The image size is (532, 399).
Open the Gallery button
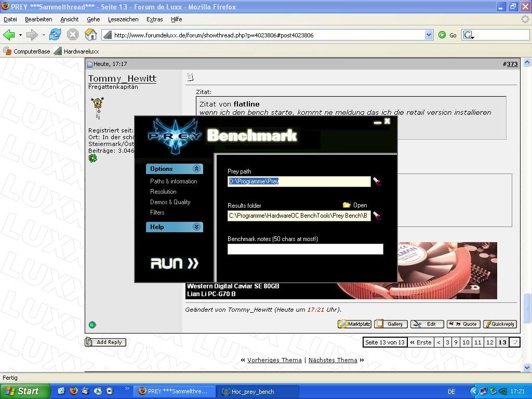391,324
